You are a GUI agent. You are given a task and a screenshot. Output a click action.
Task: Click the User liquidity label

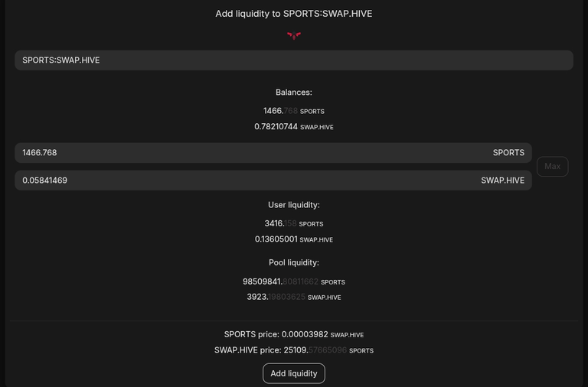[x=294, y=205]
